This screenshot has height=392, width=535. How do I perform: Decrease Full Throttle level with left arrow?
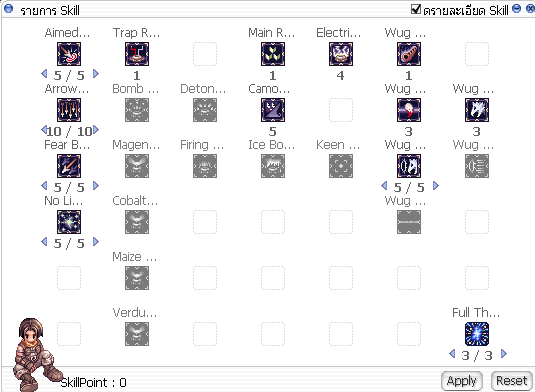(x=452, y=354)
